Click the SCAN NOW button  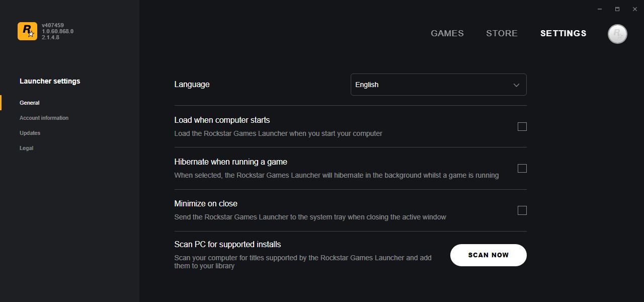[x=489, y=255]
